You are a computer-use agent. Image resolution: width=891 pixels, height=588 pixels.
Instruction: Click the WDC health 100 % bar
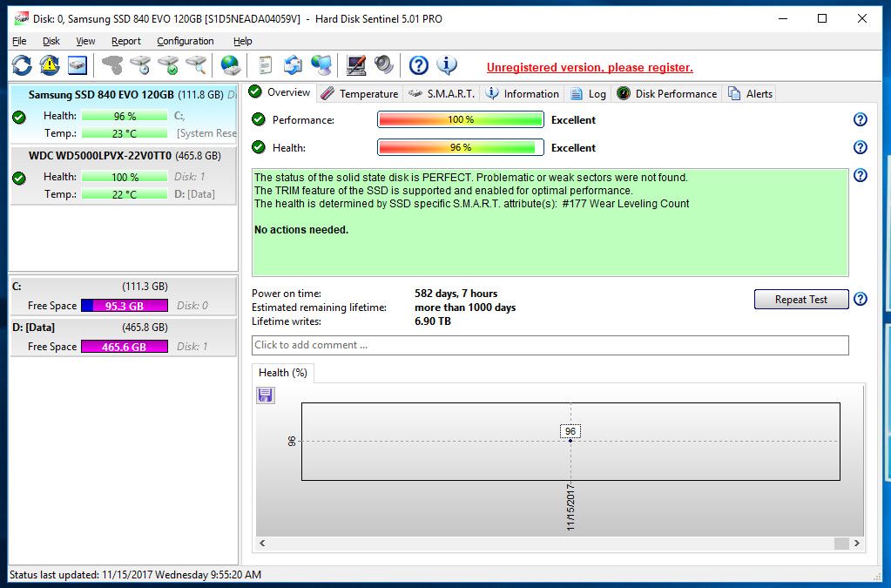[x=125, y=177]
